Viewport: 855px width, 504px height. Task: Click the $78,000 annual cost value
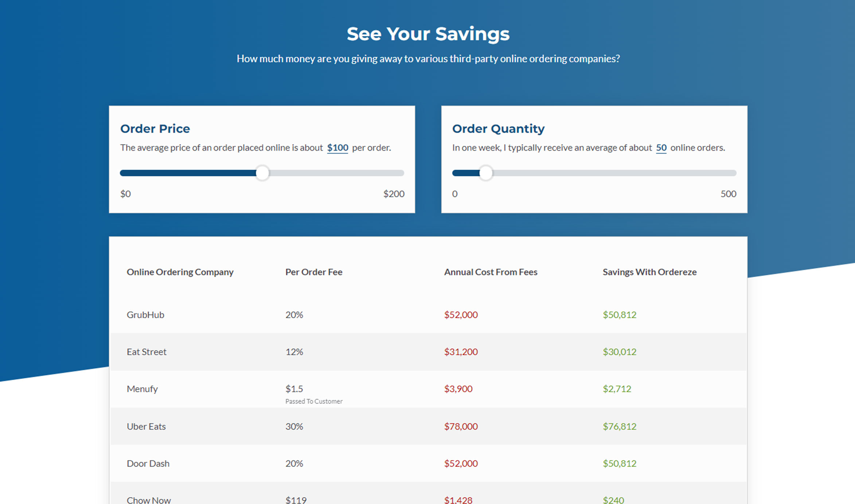[x=461, y=426]
